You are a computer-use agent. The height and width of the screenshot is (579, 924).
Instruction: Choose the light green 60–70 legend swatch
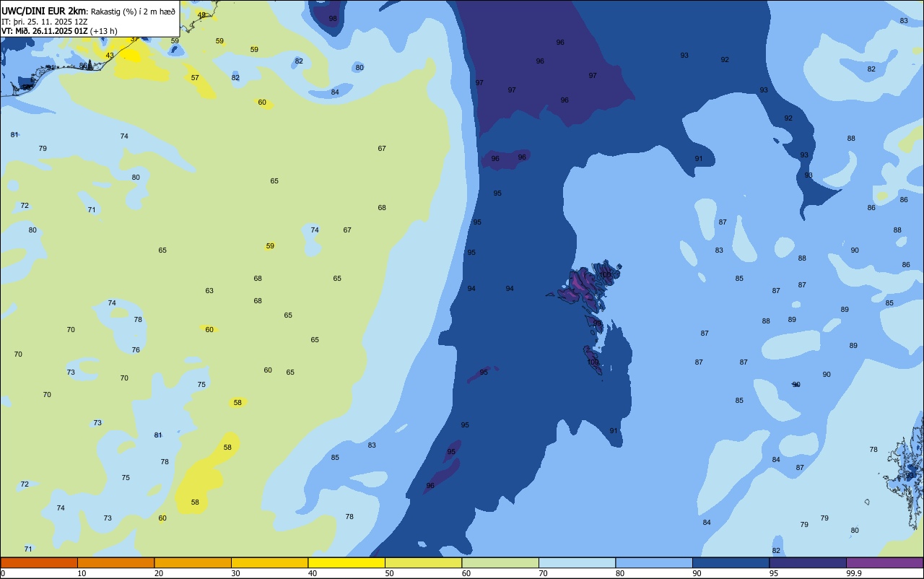coord(500,562)
